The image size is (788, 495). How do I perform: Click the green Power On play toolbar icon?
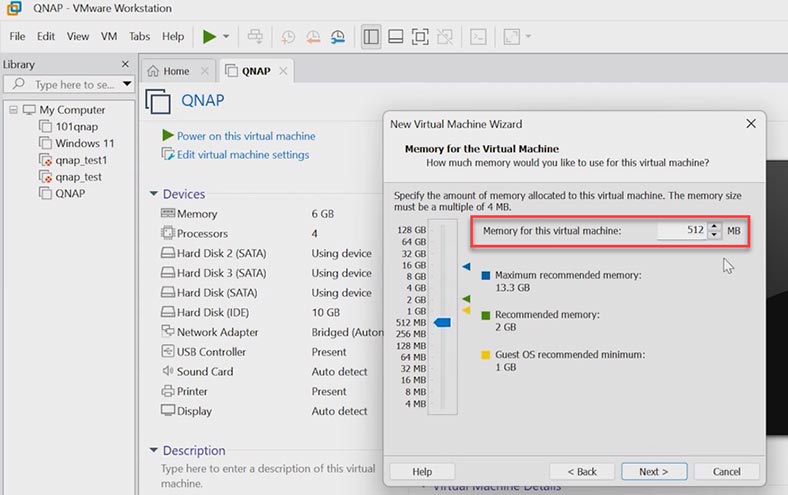click(209, 36)
